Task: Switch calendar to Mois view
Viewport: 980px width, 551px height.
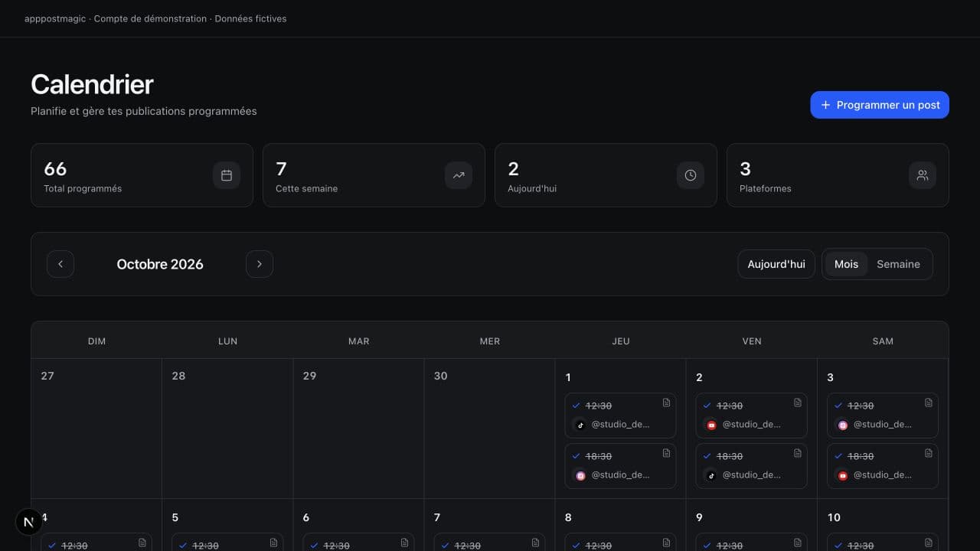Action: point(846,264)
